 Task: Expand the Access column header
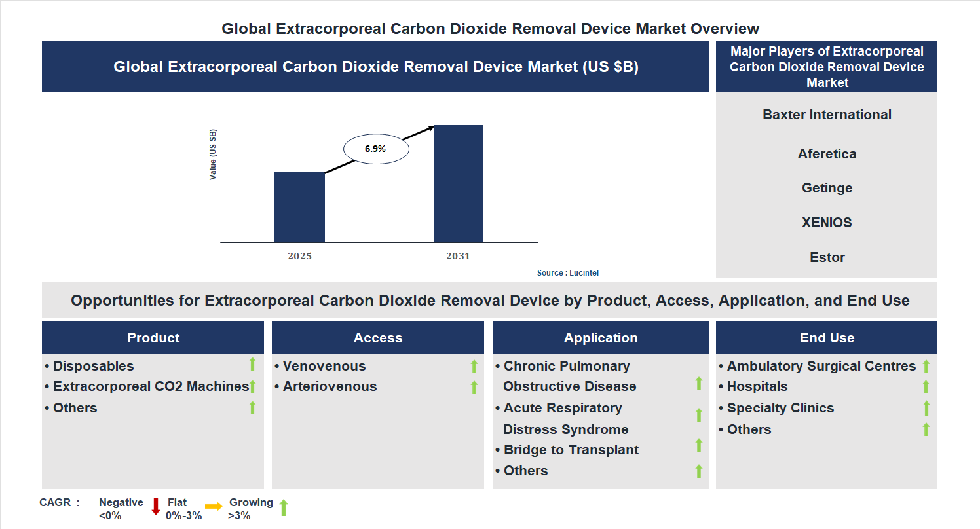[x=378, y=337]
